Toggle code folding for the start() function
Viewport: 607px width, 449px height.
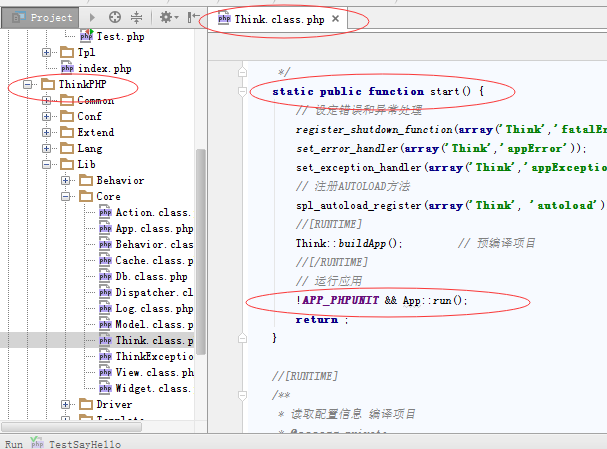(242, 92)
